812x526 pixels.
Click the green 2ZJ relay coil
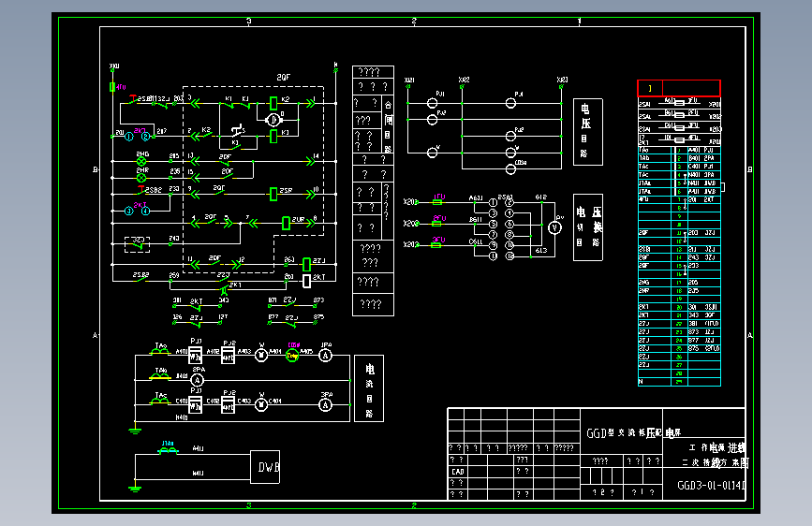tap(306, 265)
